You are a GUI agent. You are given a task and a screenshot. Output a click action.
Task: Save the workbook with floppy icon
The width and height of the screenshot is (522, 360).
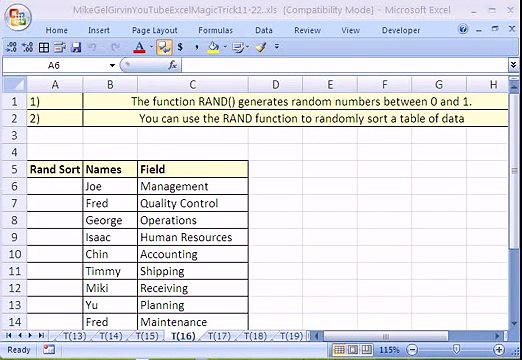[76, 47]
